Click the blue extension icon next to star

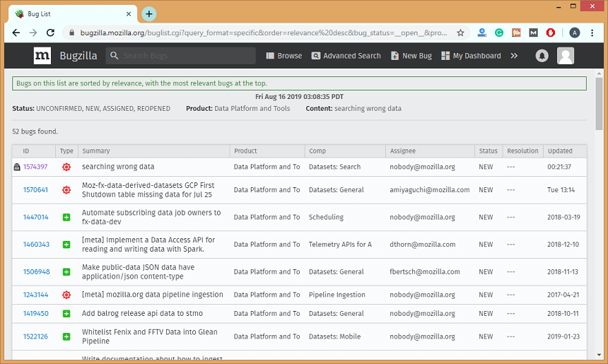point(482,33)
